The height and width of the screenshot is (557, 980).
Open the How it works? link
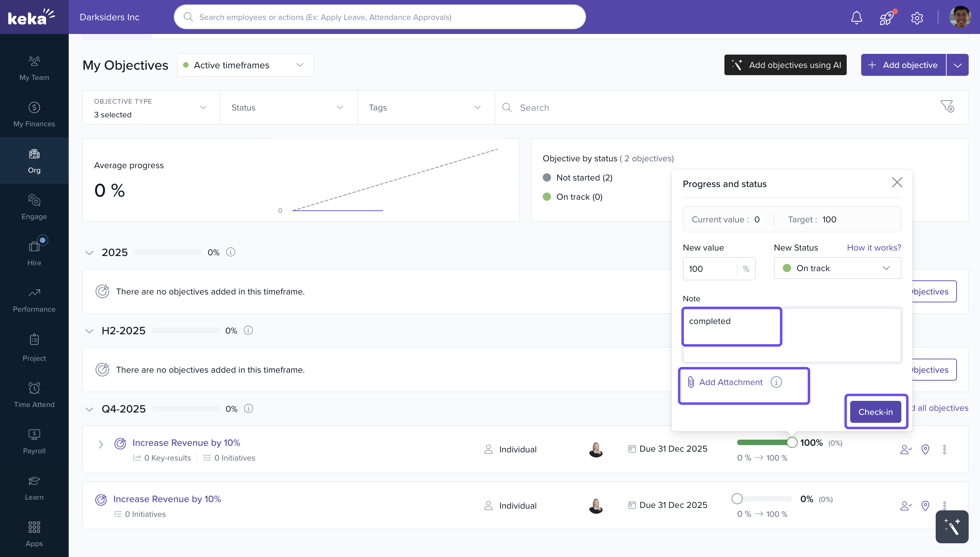[874, 247]
